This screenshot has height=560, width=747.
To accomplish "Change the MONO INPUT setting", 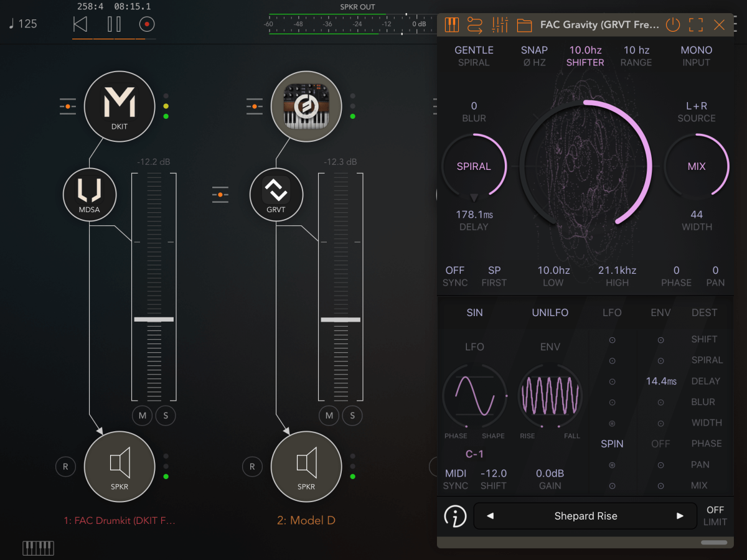I will (697, 56).
